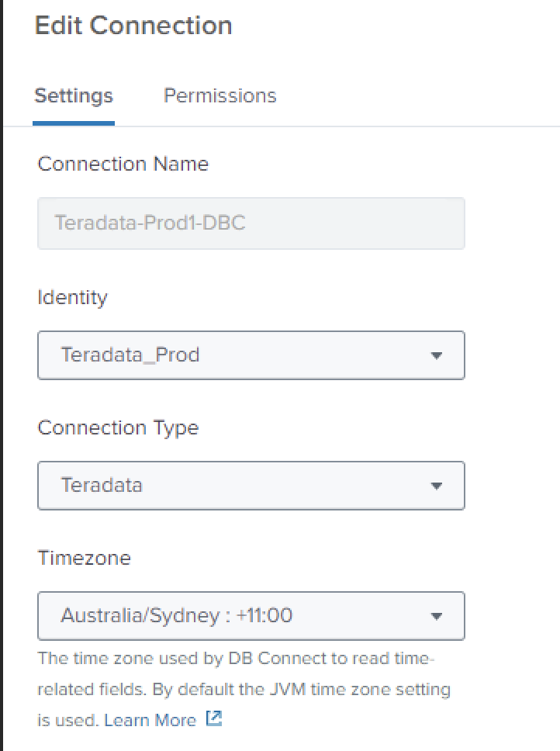This screenshot has height=751, width=560.
Task: Open the Permissions tab
Action: click(x=220, y=96)
